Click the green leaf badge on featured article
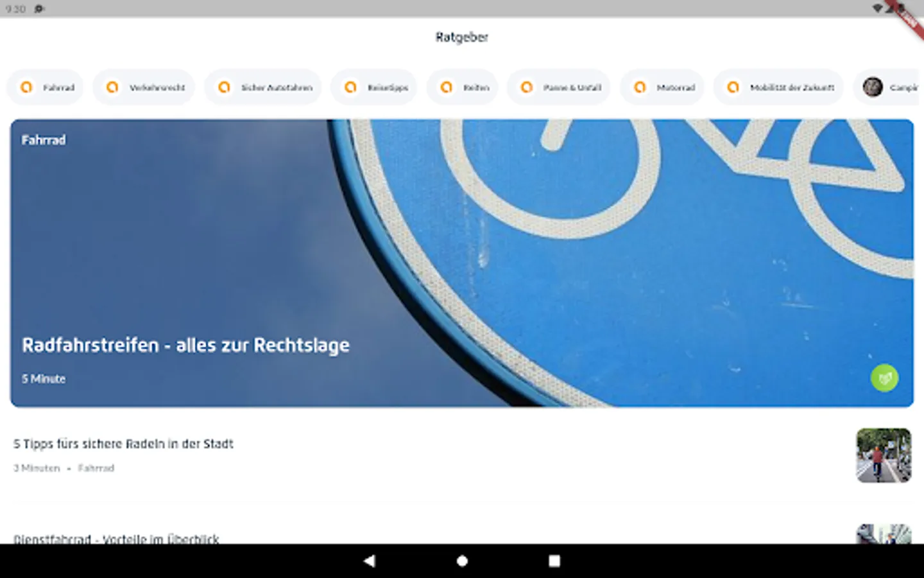The width and height of the screenshot is (924, 578). [884, 378]
